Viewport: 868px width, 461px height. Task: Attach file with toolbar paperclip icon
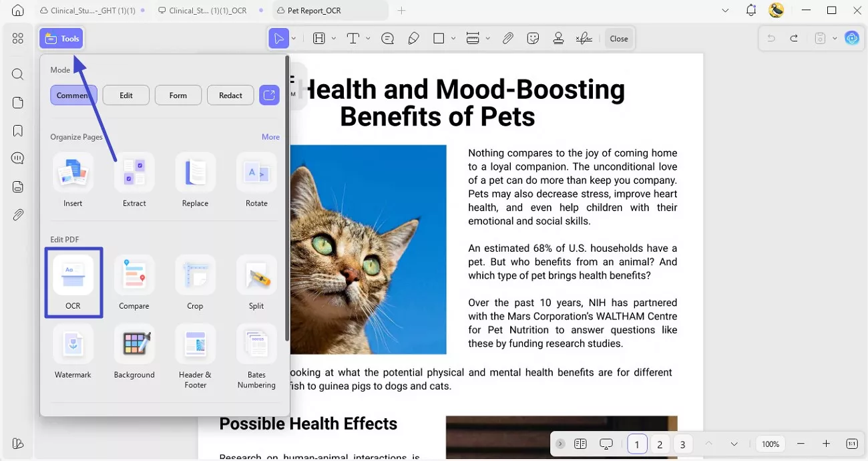coord(507,39)
